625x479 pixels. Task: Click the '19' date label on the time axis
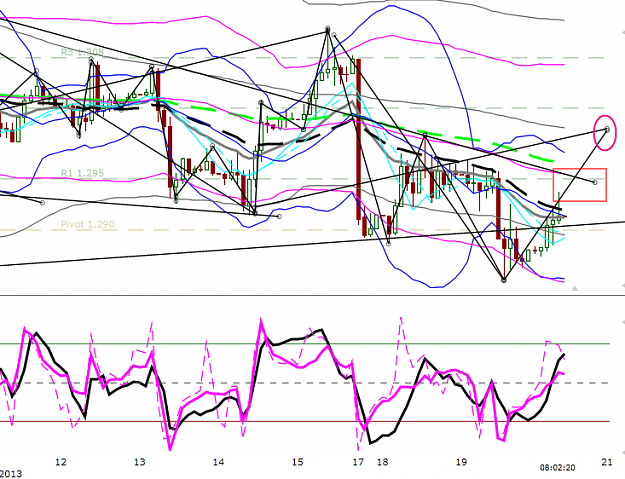coord(461,462)
